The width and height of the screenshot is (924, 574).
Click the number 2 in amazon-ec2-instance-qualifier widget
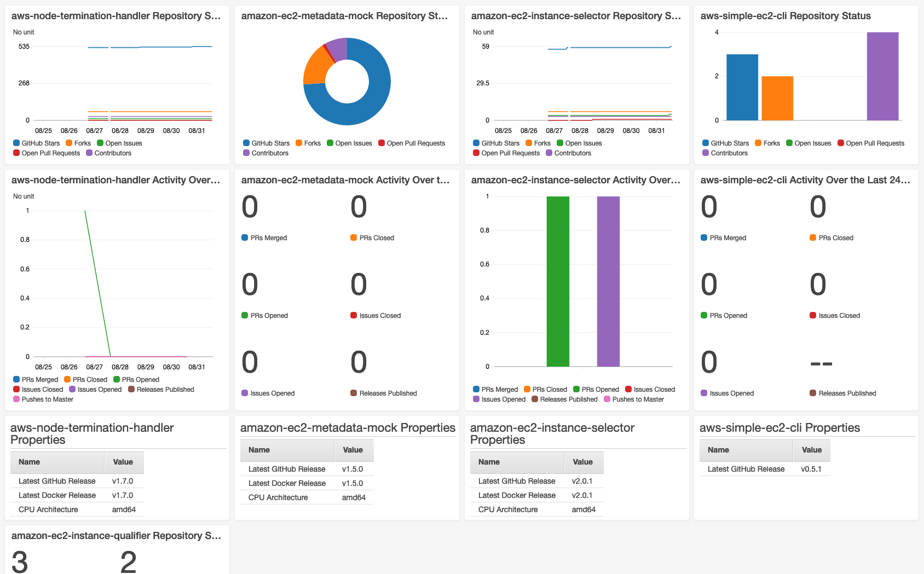click(129, 562)
